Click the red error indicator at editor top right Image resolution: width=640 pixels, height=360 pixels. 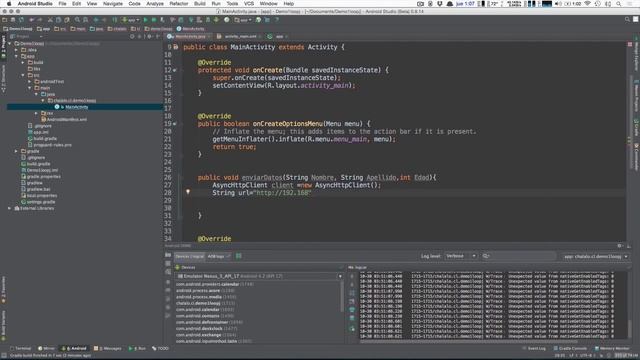(x=630, y=44)
